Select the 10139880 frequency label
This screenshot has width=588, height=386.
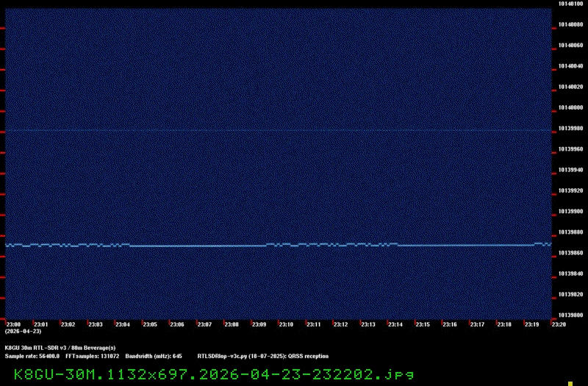571,232
